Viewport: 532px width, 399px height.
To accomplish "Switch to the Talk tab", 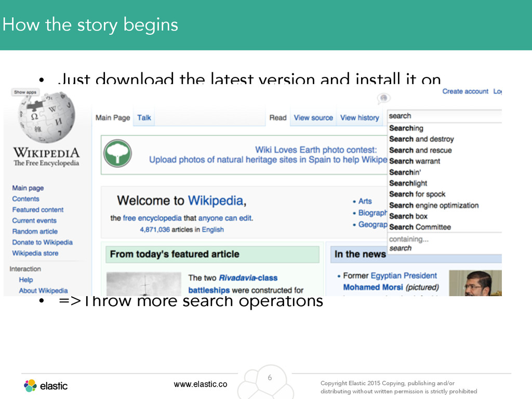I will click(x=144, y=118).
